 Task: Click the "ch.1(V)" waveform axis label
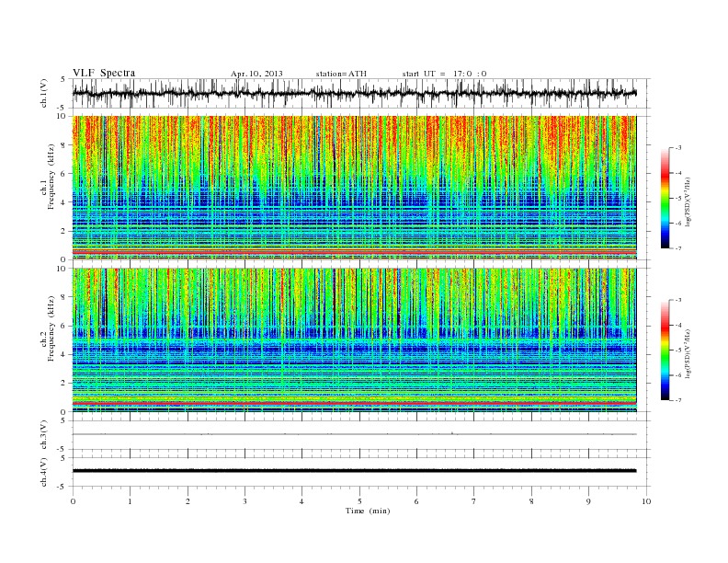click(44, 93)
